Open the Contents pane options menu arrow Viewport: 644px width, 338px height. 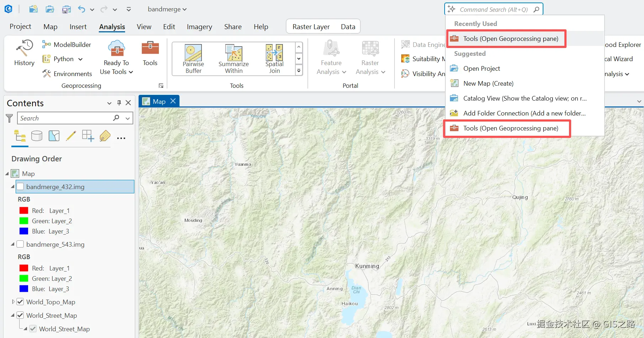click(x=109, y=103)
